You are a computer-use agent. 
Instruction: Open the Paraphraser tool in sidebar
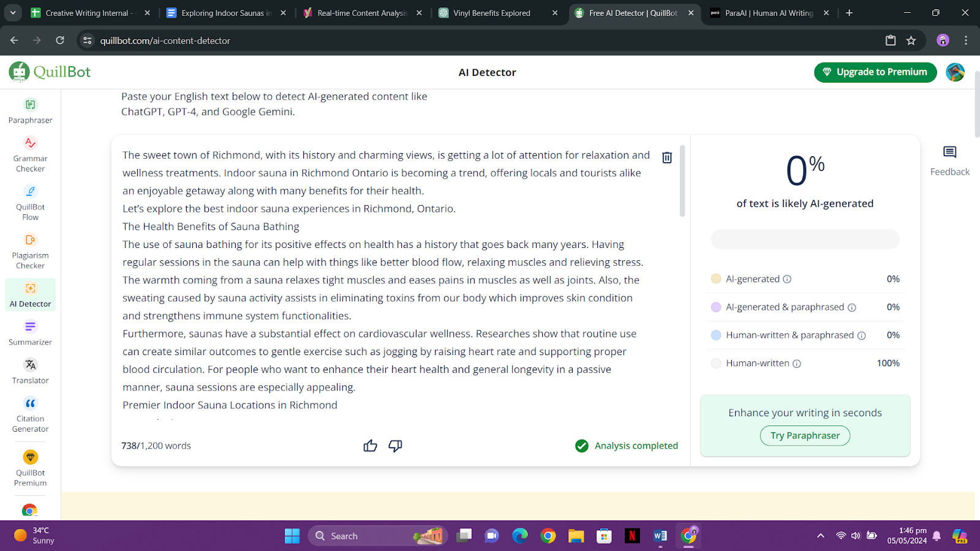click(x=30, y=111)
